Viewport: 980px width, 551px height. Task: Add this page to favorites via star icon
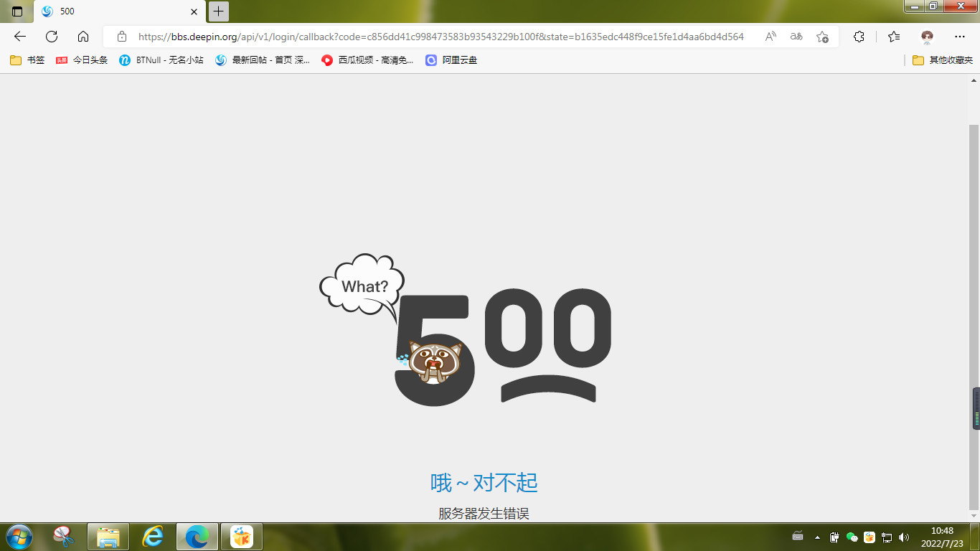pyautogui.click(x=824, y=36)
